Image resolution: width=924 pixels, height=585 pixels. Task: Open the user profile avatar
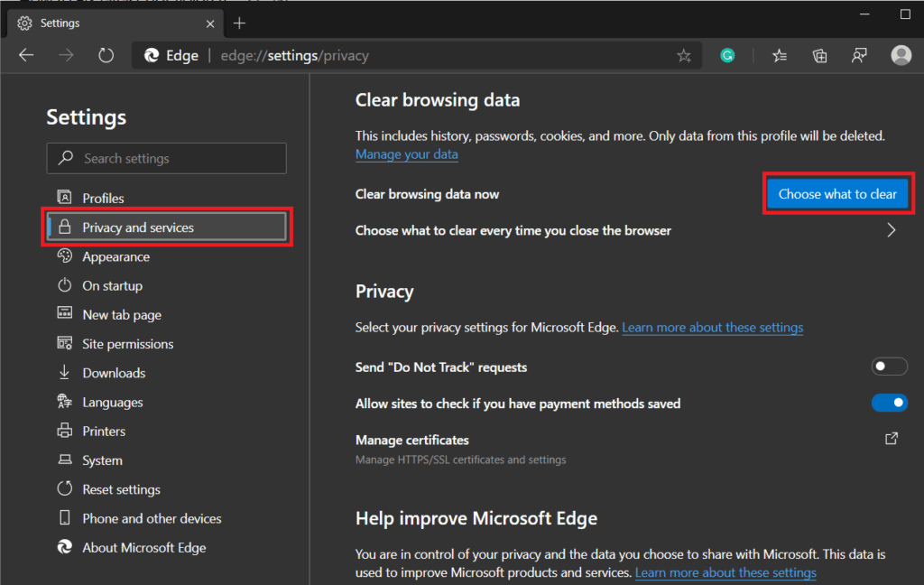[901, 56]
